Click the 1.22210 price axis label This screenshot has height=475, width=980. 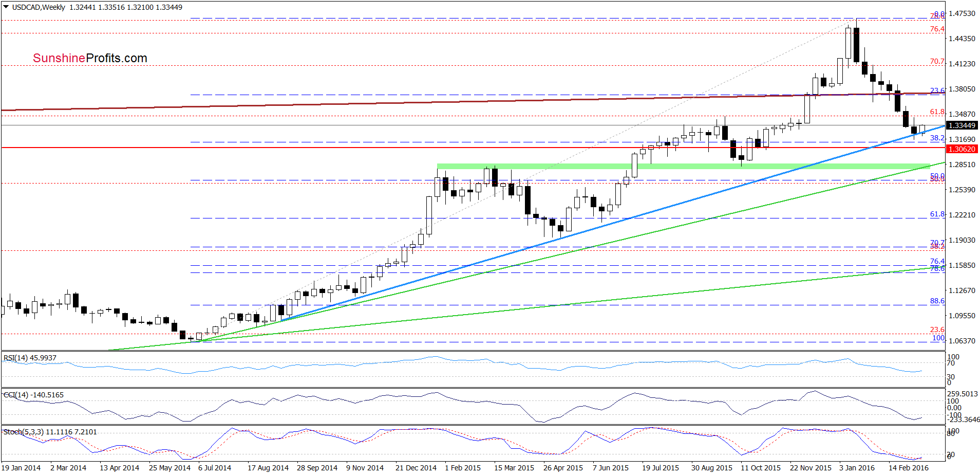(962, 215)
